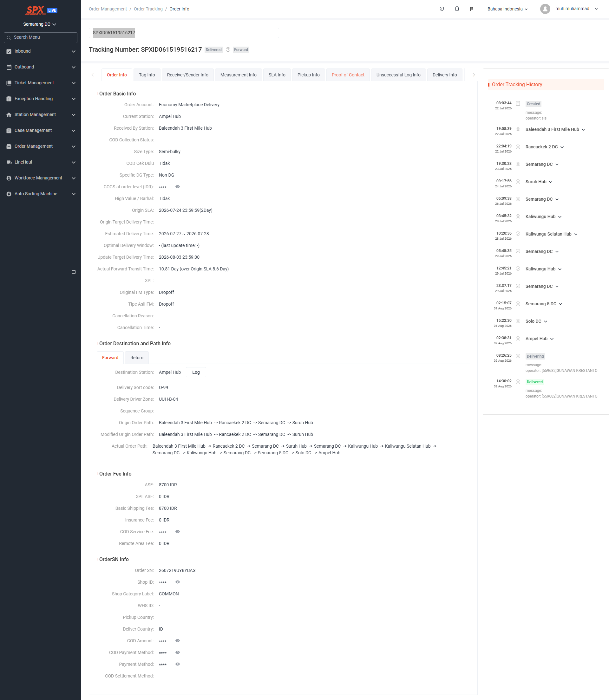
Task: Open the Semarang DC station selector
Action: coord(40,24)
